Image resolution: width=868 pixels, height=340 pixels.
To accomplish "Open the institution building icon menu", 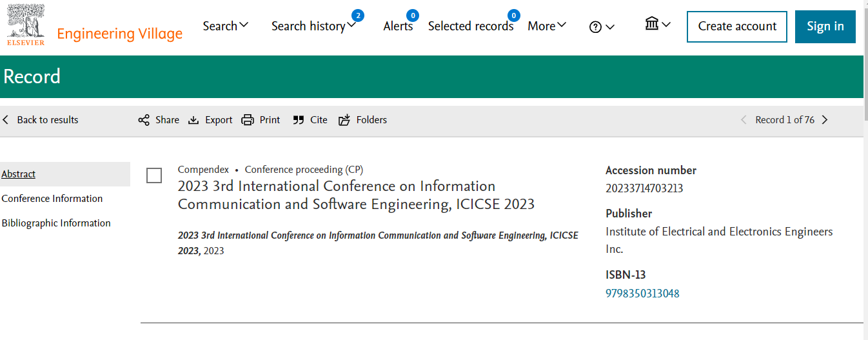I will [x=658, y=25].
